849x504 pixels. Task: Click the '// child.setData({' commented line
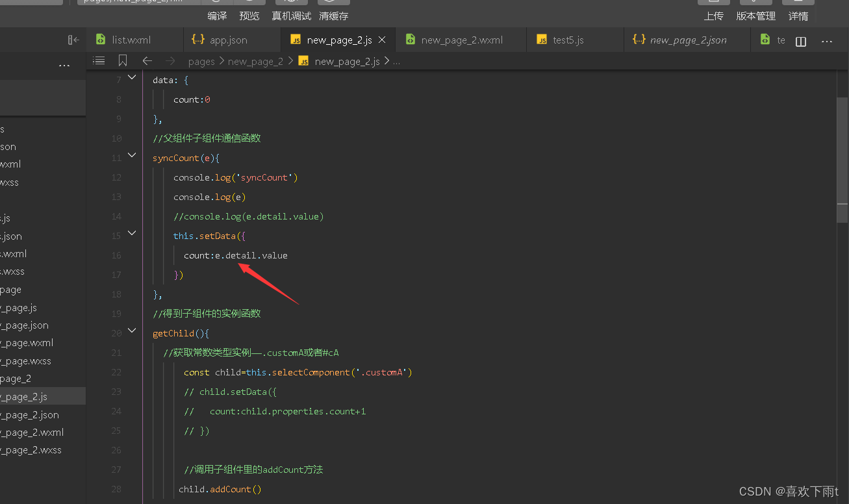click(231, 392)
